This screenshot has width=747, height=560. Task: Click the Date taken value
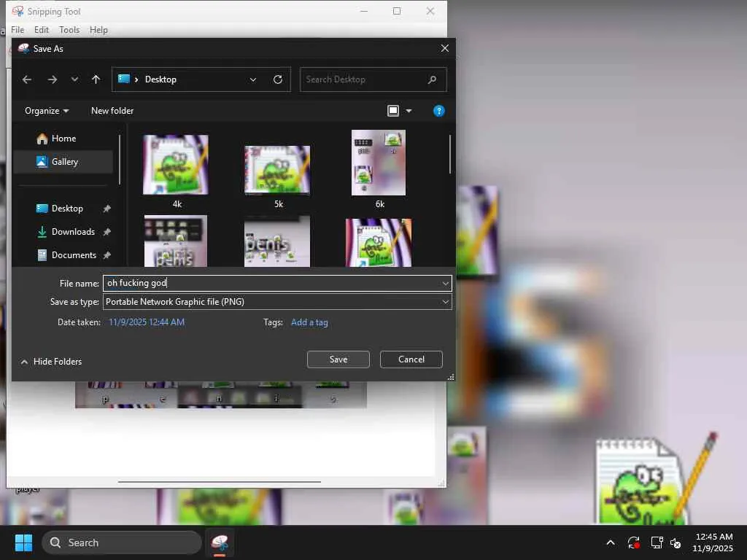click(147, 322)
